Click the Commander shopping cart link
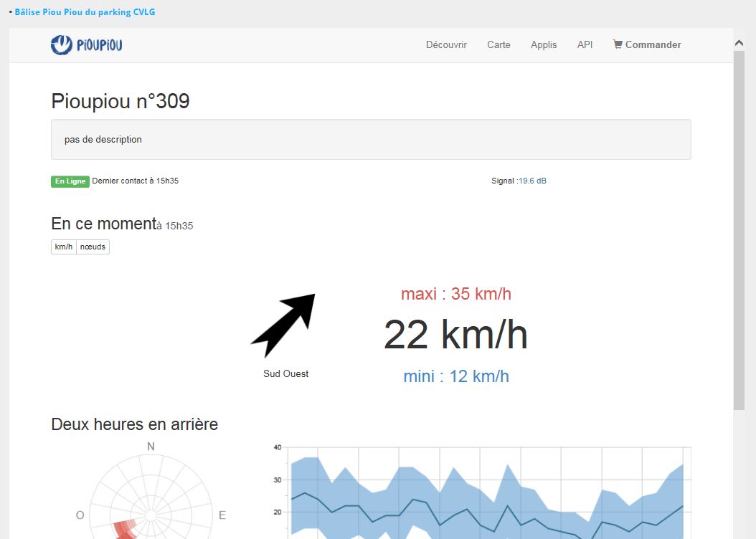The height and width of the screenshot is (539, 756). (646, 44)
